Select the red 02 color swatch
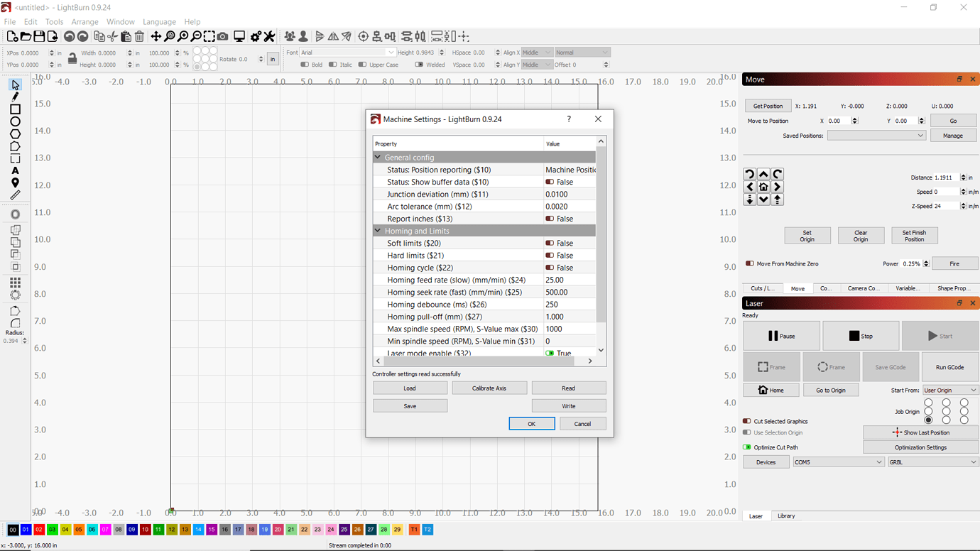 click(x=39, y=530)
